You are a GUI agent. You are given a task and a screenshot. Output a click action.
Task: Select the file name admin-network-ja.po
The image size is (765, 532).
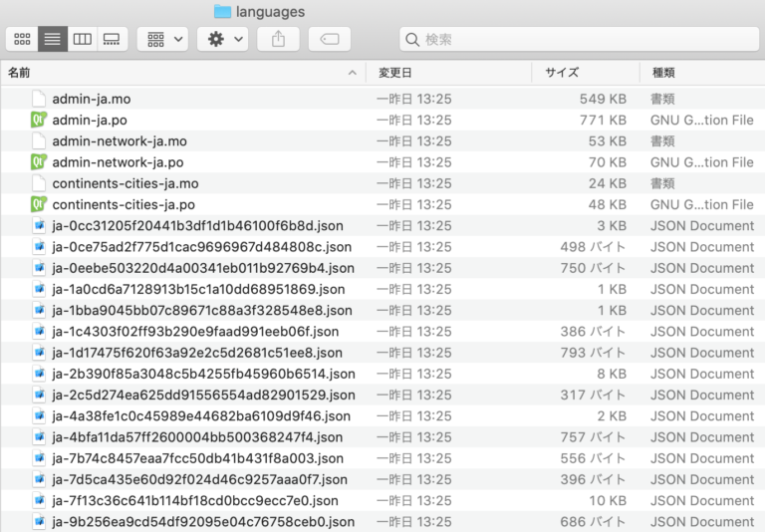tap(119, 162)
